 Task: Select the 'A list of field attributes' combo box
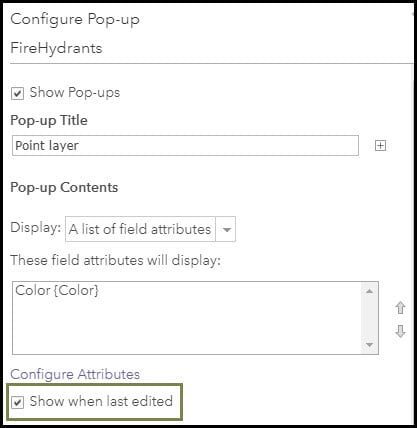click(150, 229)
